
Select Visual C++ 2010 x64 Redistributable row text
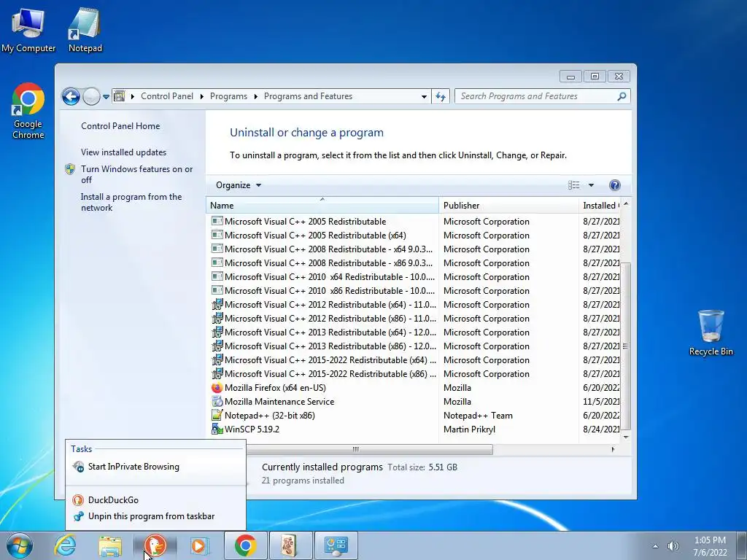(x=330, y=276)
